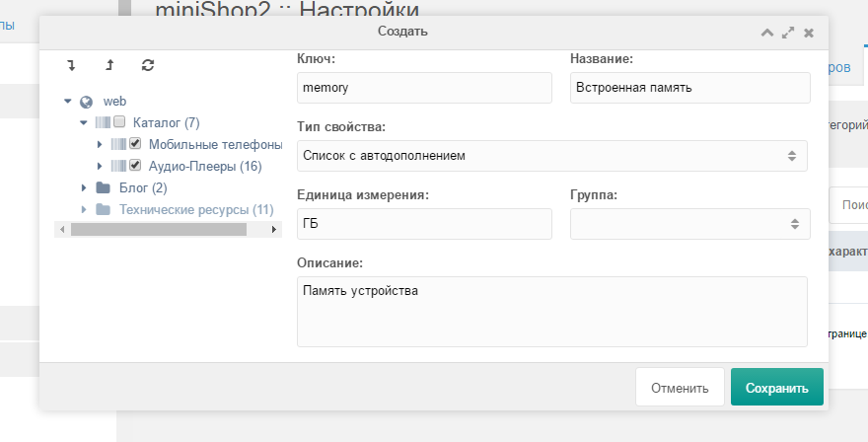Click the Название field with Встроенная память
868x442 pixels.
click(x=689, y=88)
